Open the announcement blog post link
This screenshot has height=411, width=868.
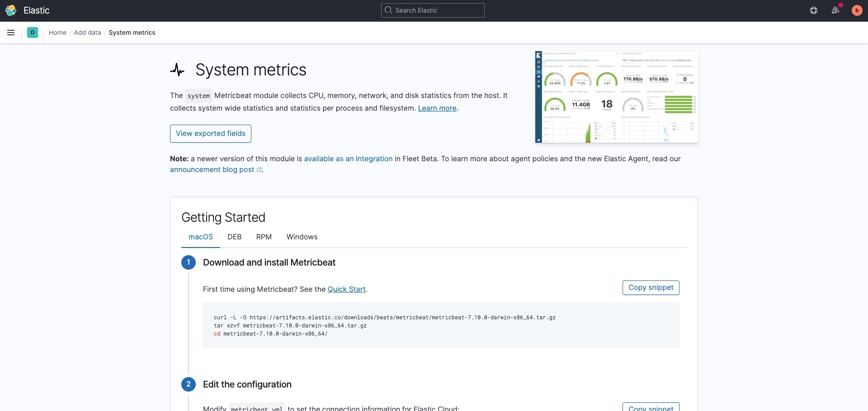click(212, 170)
